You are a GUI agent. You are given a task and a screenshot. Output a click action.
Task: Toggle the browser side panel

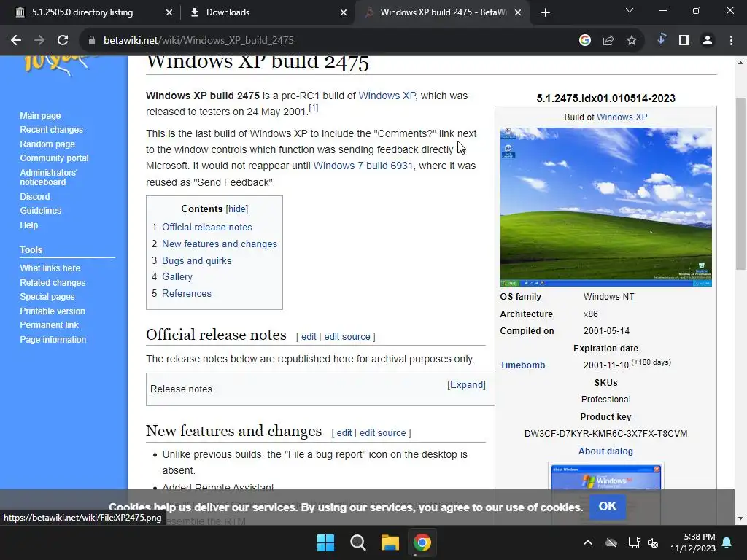[x=684, y=41]
